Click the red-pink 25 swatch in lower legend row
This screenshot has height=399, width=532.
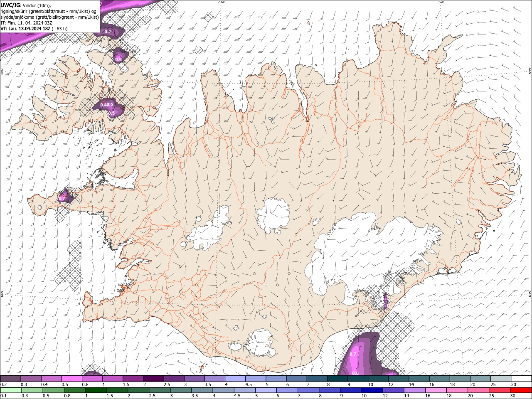click(500, 390)
